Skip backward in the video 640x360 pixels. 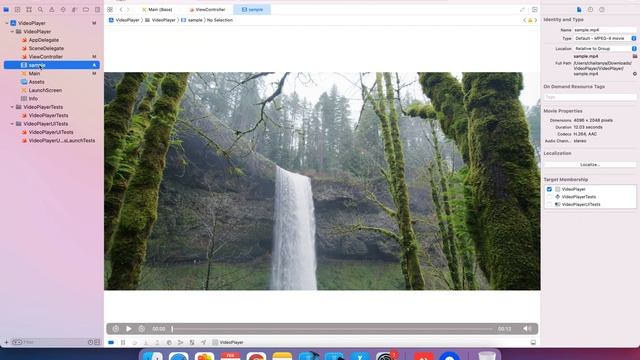116,329
